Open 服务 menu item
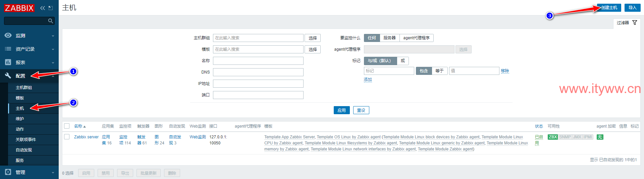 33,160
